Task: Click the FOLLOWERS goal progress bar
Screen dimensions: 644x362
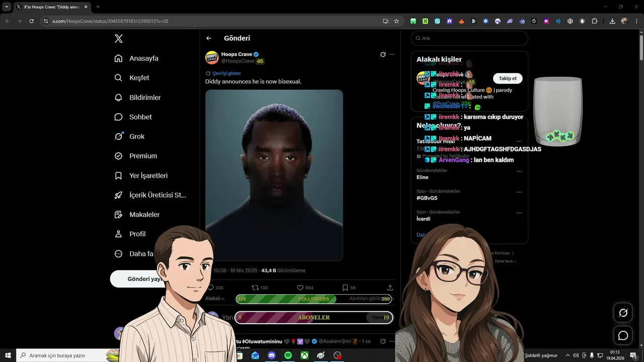Action: click(314, 299)
